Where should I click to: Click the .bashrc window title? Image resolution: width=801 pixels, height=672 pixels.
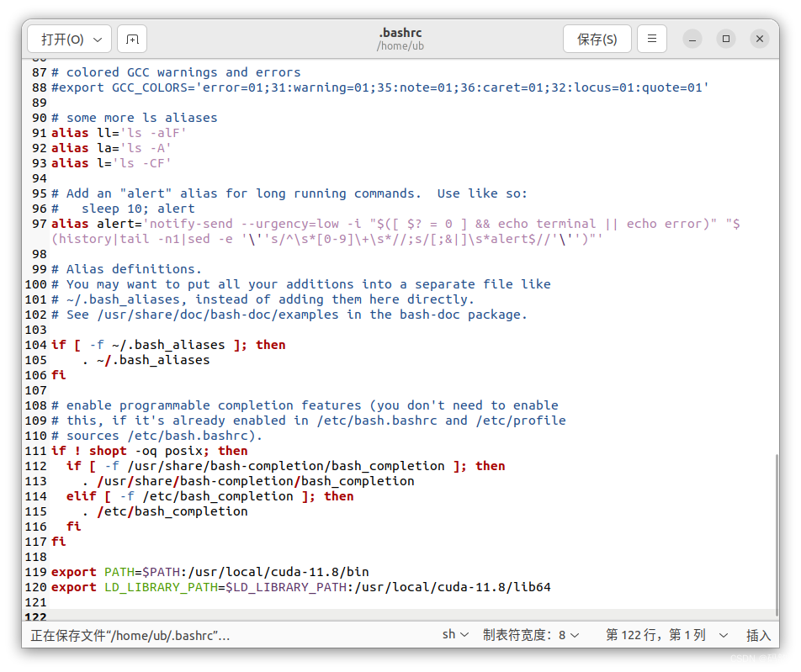(400, 33)
